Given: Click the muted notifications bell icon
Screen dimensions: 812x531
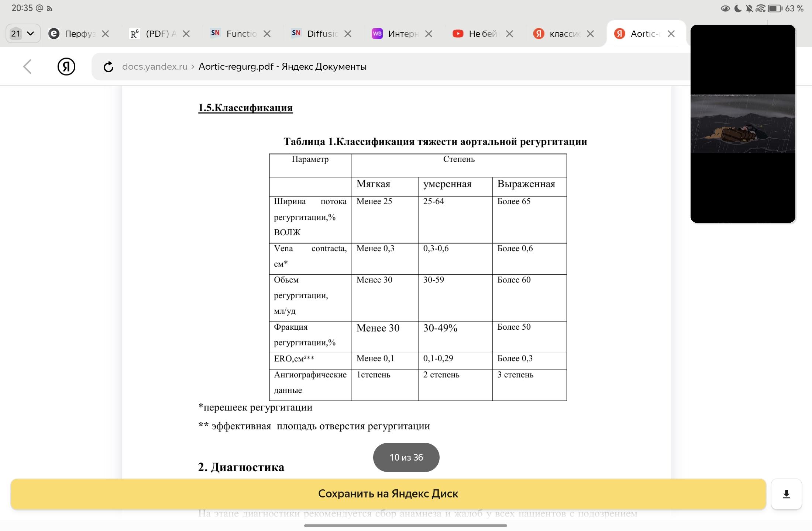Looking at the screenshot, I should tap(749, 8).
